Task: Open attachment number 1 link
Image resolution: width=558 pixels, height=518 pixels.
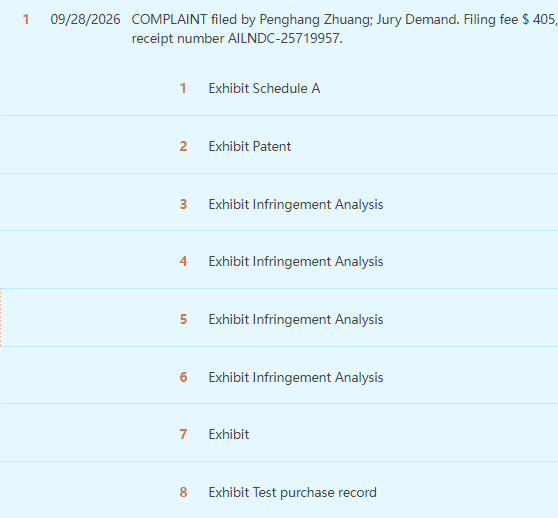Action: click(183, 88)
